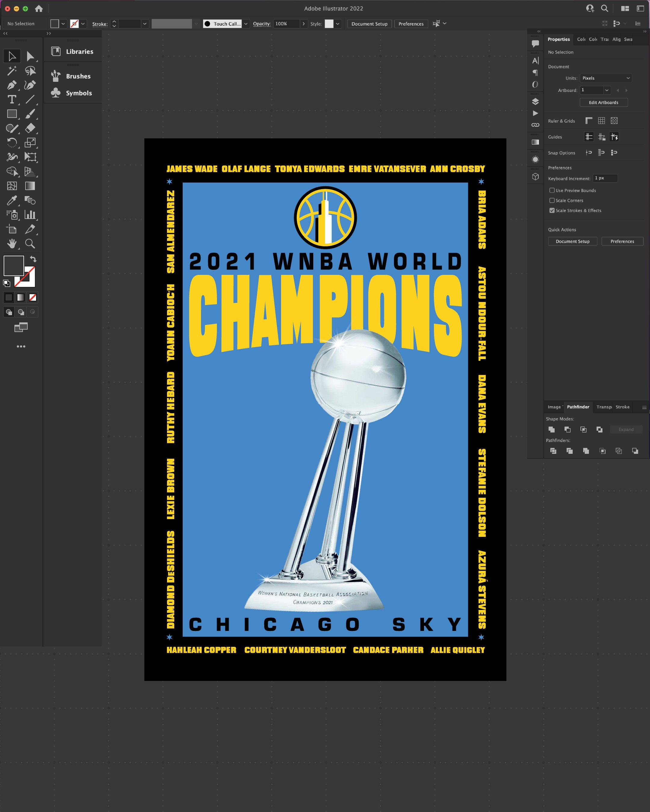Select the Hand tool
This screenshot has height=812, width=650.
click(x=12, y=243)
